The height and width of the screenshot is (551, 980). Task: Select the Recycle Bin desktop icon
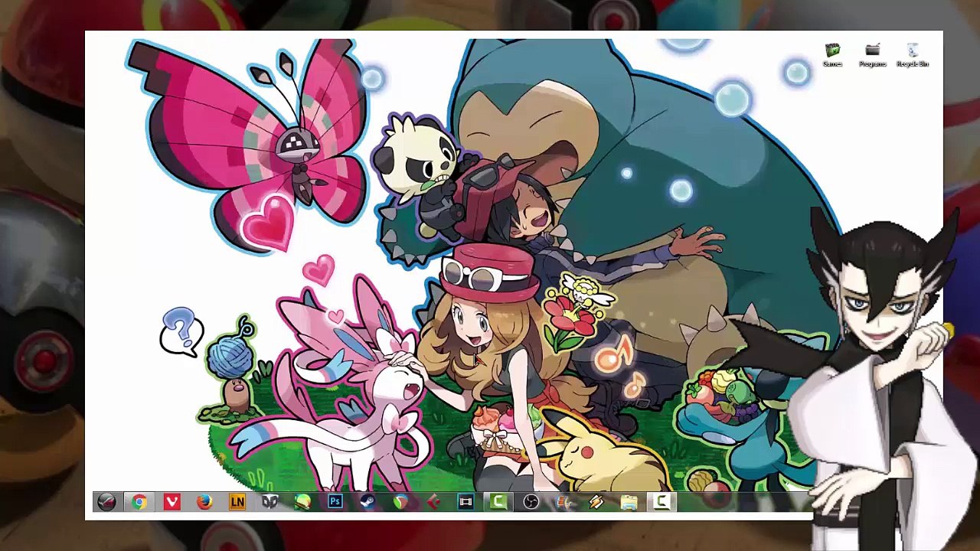(913, 56)
